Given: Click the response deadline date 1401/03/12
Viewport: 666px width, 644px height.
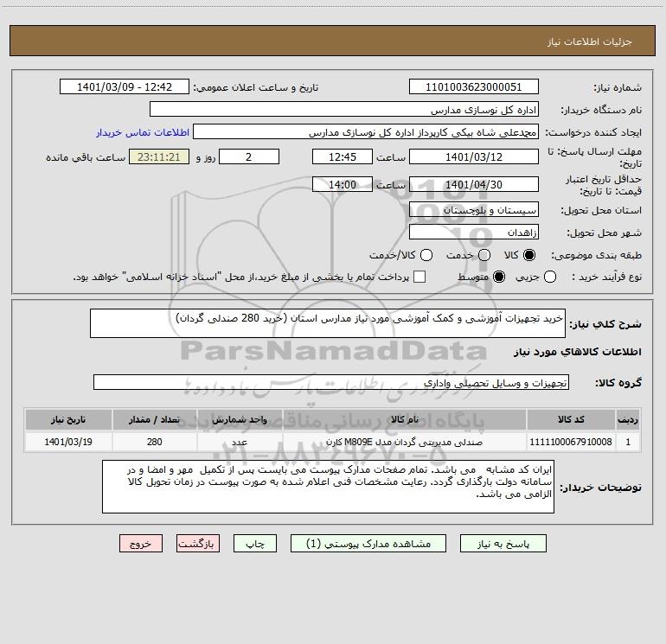Looking at the screenshot, I should (474, 157).
